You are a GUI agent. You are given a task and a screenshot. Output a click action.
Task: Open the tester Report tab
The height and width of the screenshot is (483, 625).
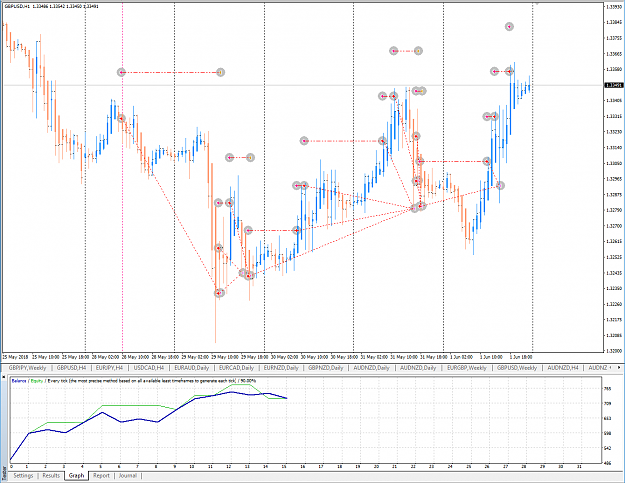coord(101,475)
